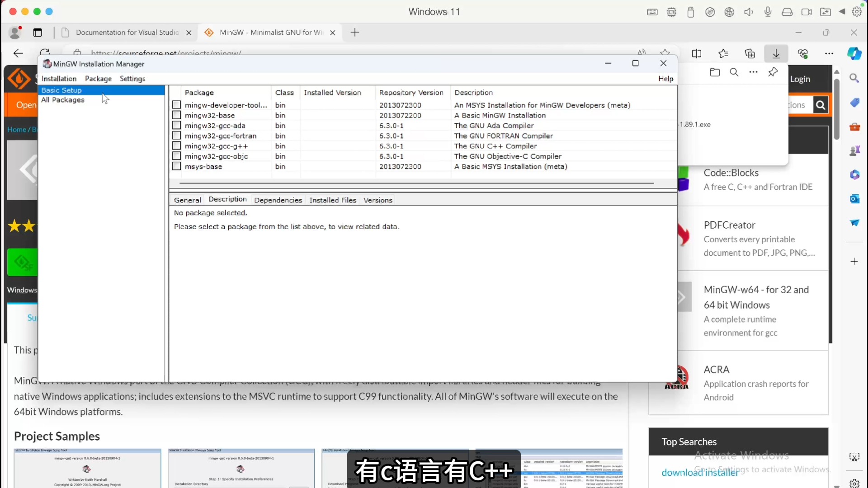Select All Packages in the category tree

pyautogui.click(x=63, y=100)
